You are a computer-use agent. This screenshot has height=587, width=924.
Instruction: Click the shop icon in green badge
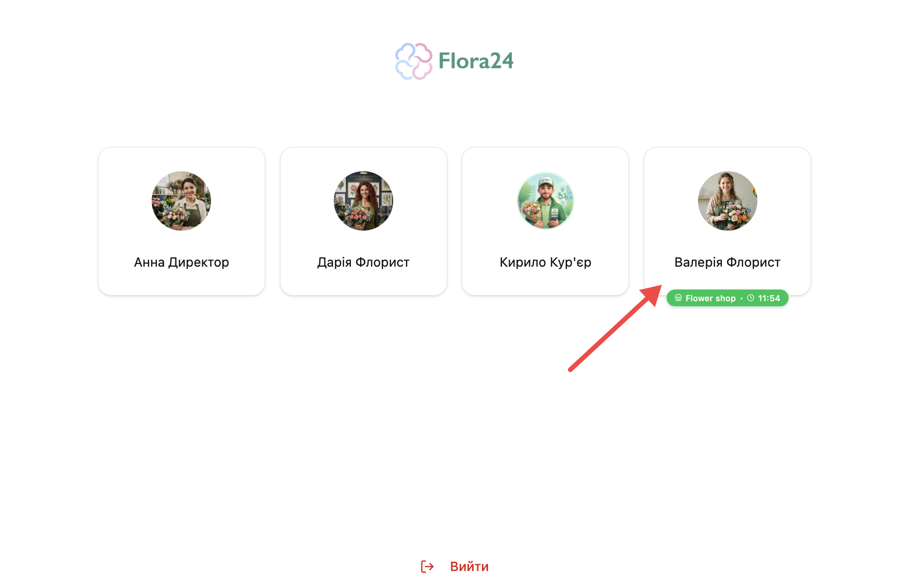click(x=678, y=298)
